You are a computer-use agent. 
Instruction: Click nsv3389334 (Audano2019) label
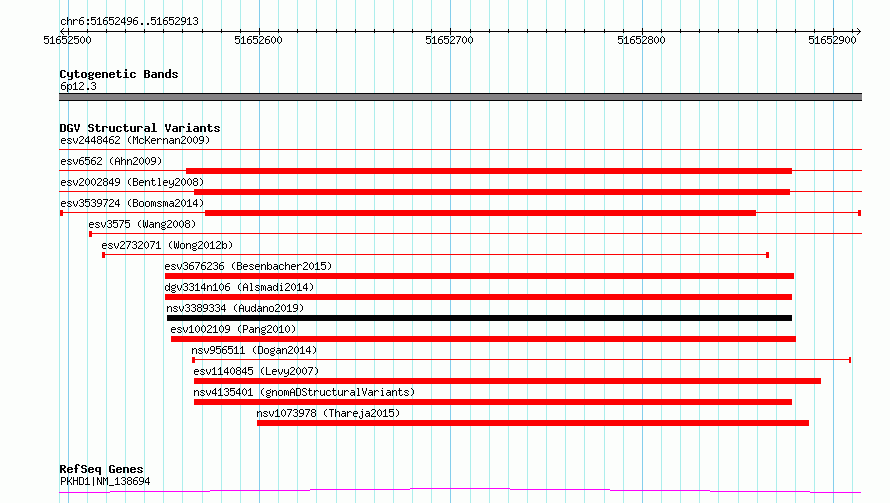coord(235,308)
